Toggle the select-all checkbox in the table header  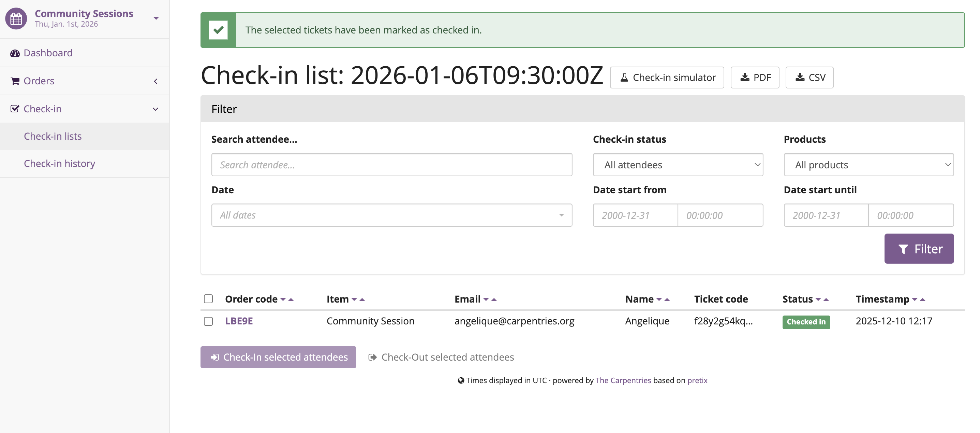click(208, 298)
